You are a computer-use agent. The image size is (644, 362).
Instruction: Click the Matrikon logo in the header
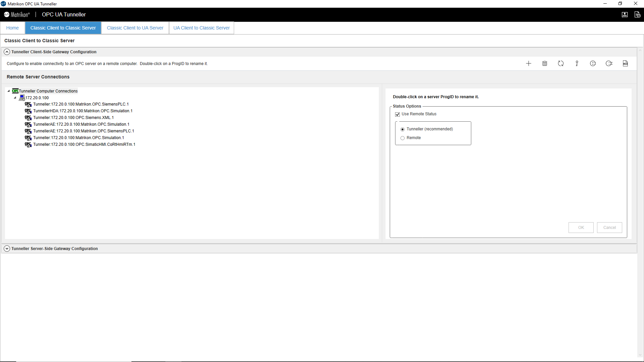17,14
